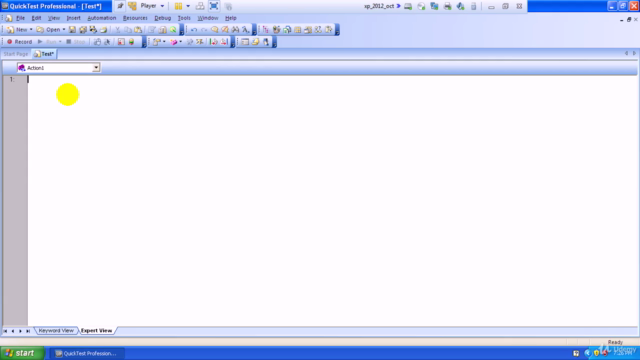Open the View menu
Viewport: 640px width, 360px height.
pyautogui.click(x=54, y=18)
